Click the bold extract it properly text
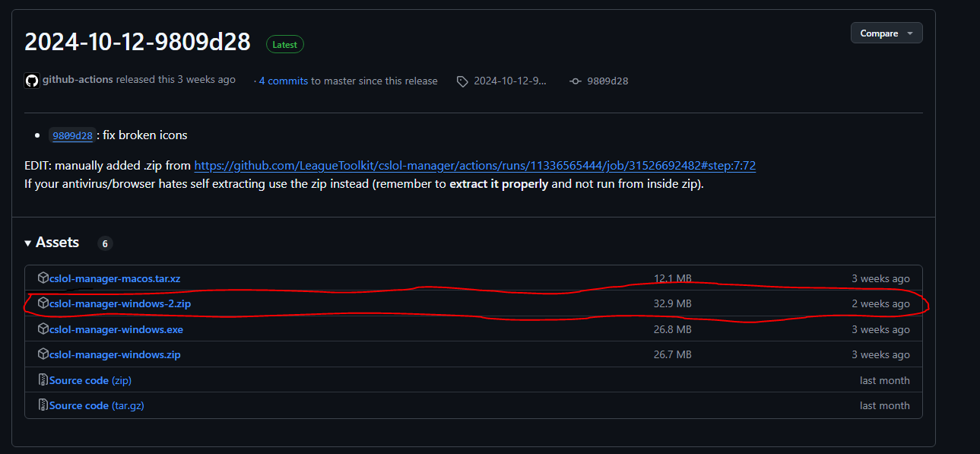The width and height of the screenshot is (980, 454). click(x=499, y=184)
